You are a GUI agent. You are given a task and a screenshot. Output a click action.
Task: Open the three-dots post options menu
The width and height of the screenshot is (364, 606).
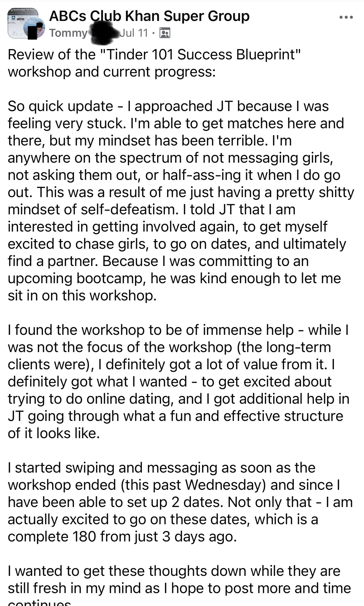click(346, 17)
